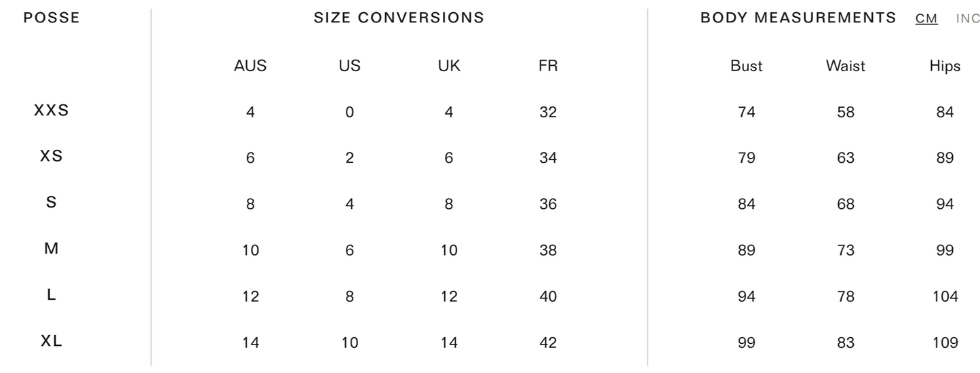Select the AUS column header
Viewport: 980px width, 373px height.
pos(250,66)
